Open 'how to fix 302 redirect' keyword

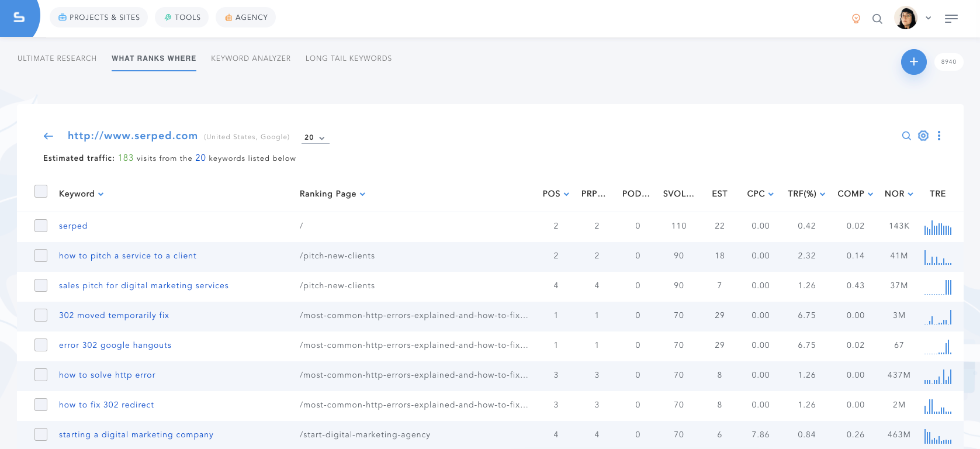[x=106, y=405]
